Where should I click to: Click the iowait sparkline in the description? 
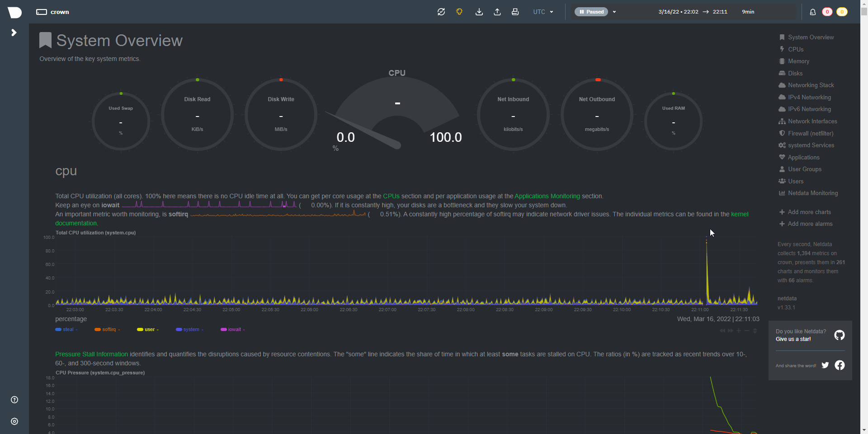click(209, 205)
